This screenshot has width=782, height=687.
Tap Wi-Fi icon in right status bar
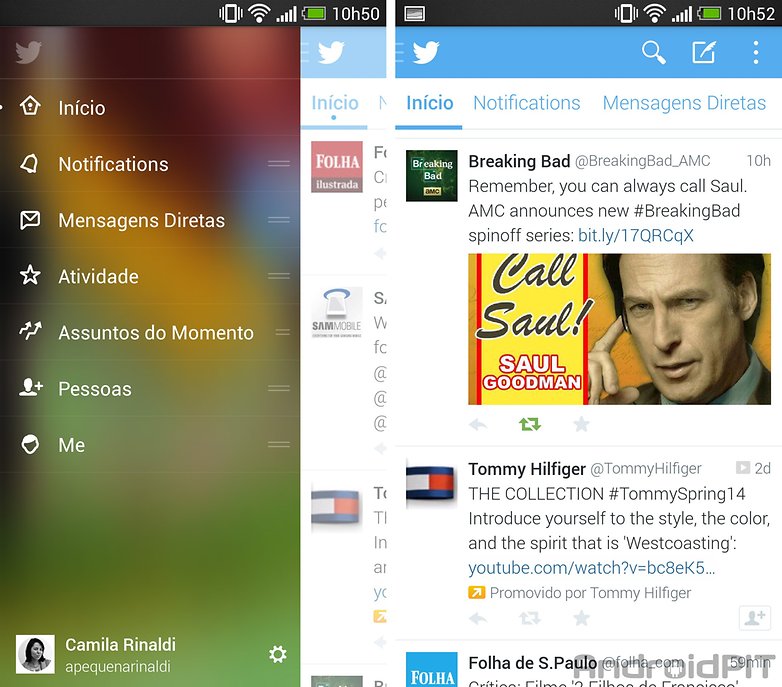coord(654,13)
